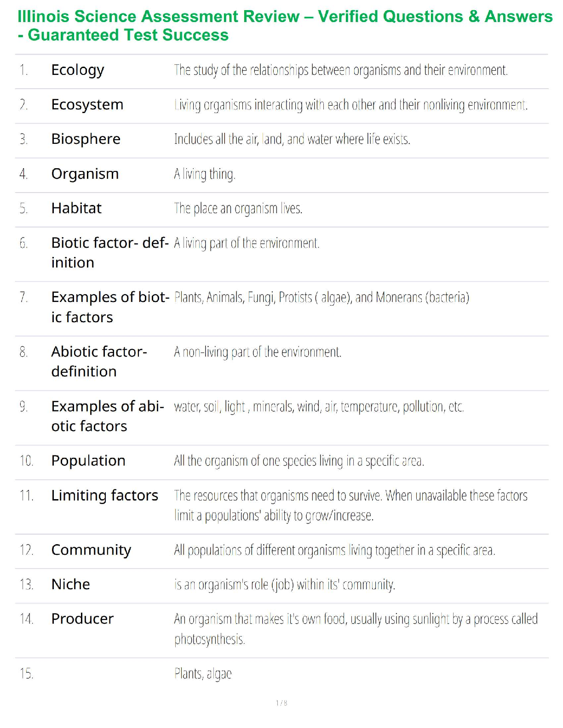Screen dimensions: 563x728
Task: Click the "A living thing." definition
Action: click(x=205, y=174)
